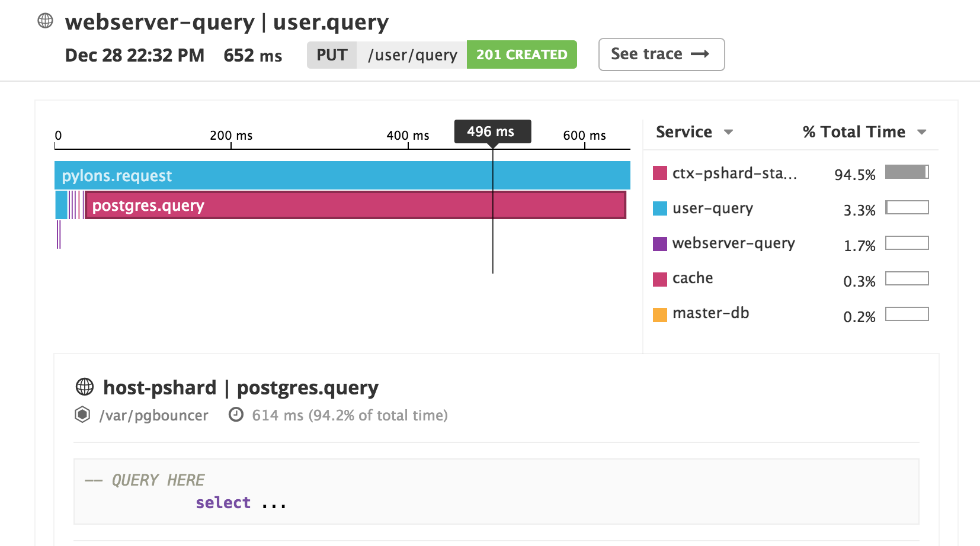This screenshot has width=980, height=546.
Task: Click the globe icon beside webserver-query title
Action: point(45,21)
